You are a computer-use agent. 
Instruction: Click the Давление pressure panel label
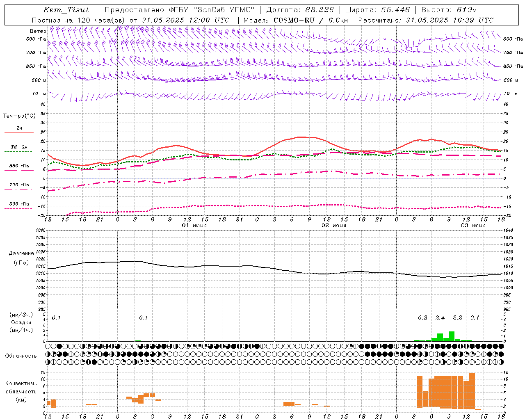(21, 253)
